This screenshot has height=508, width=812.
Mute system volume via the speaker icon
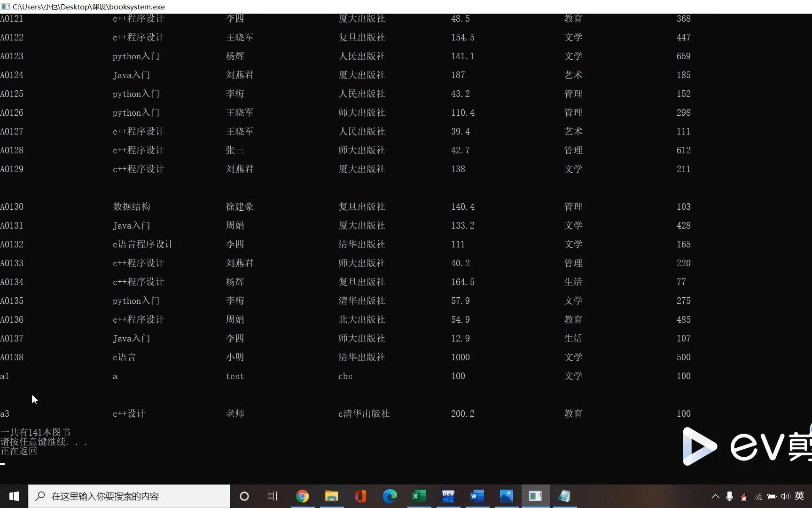tap(786, 496)
